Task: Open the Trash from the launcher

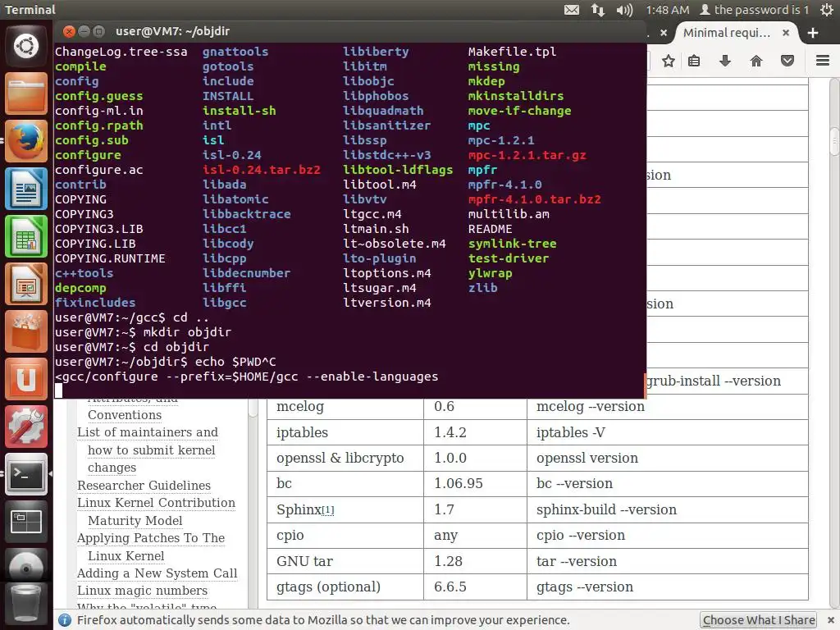Action: [25, 605]
